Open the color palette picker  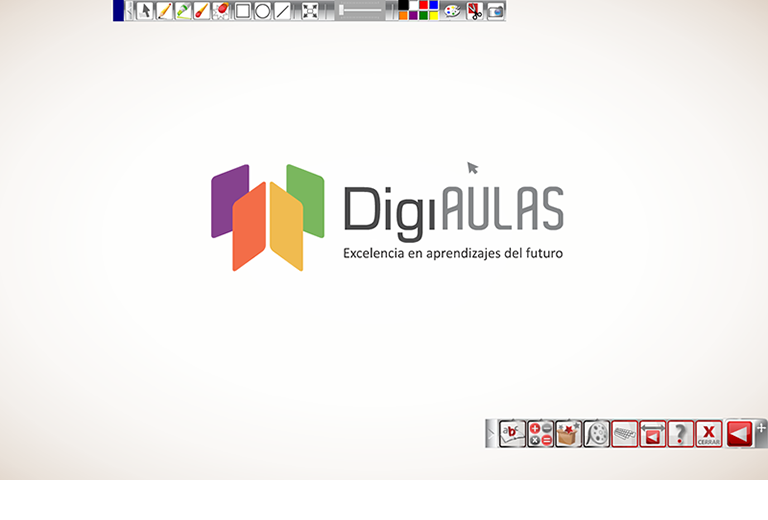(452, 11)
